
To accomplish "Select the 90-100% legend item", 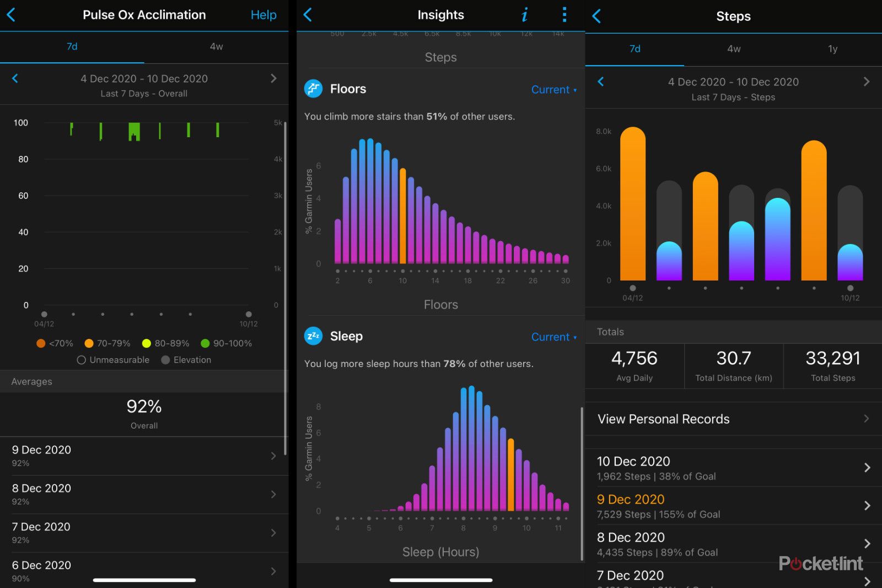I will (x=227, y=343).
